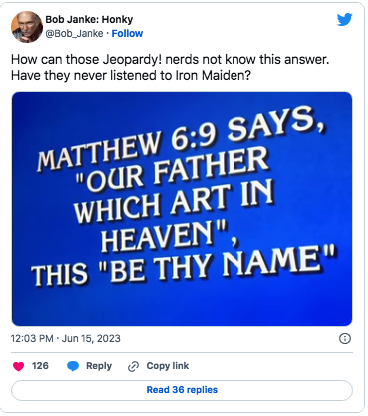Read 36 replies on the tweet

coord(182,390)
